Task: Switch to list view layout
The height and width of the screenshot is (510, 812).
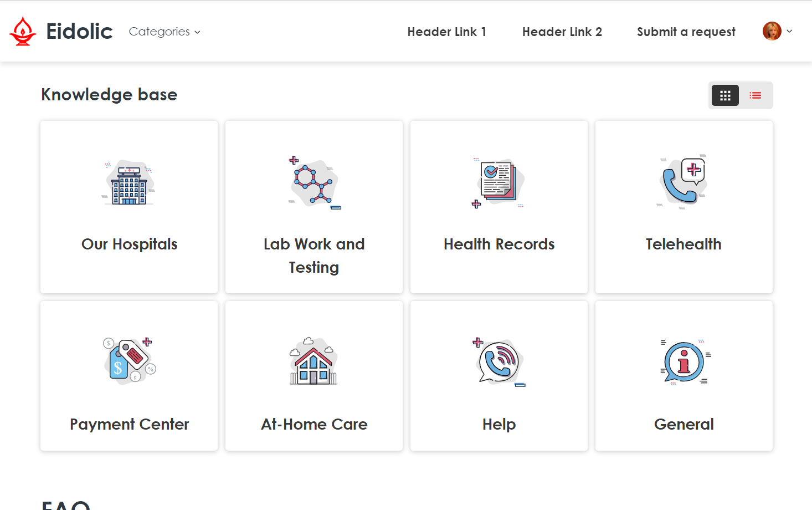Action: point(756,95)
